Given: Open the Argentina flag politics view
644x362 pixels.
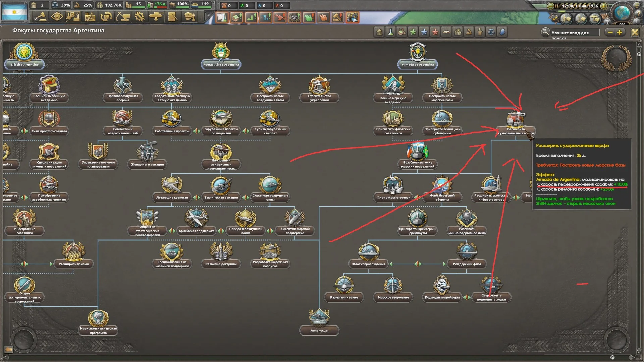Looking at the screenshot, I should click(14, 12).
